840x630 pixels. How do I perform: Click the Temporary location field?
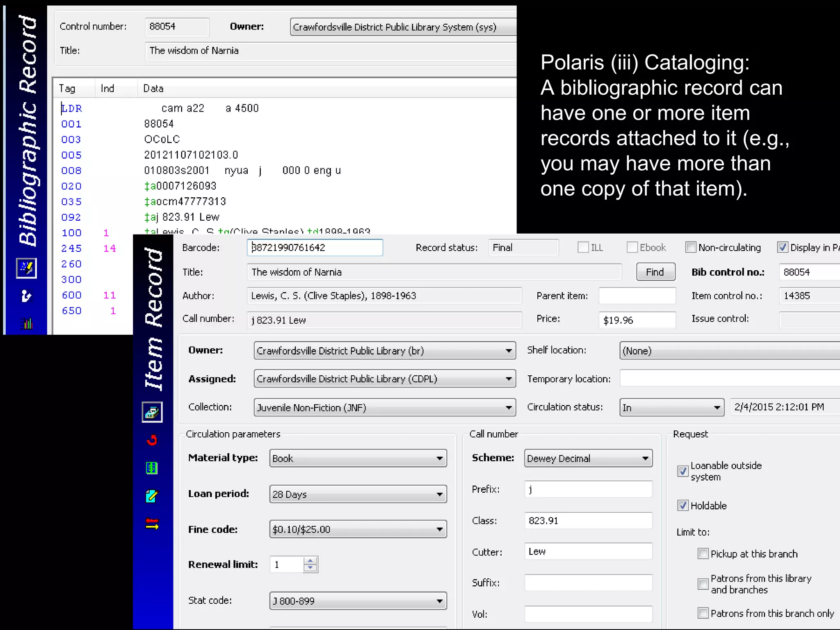(730, 379)
